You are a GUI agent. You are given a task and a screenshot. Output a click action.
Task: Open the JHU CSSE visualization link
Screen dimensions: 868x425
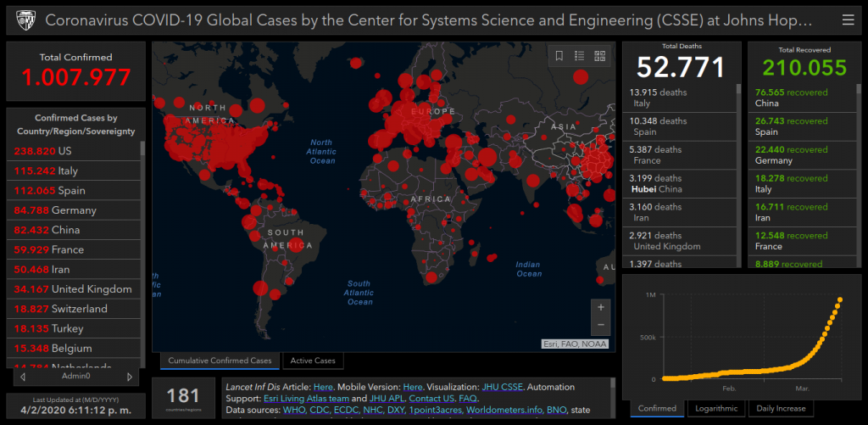click(502, 387)
